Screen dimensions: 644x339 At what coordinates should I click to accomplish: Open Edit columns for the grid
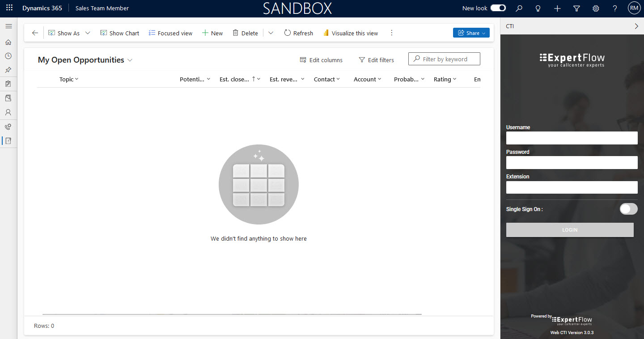pyautogui.click(x=321, y=59)
